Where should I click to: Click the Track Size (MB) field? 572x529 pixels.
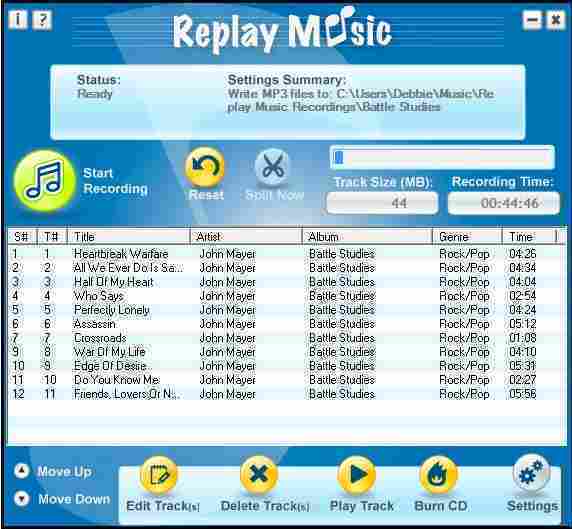tap(382, 203)
